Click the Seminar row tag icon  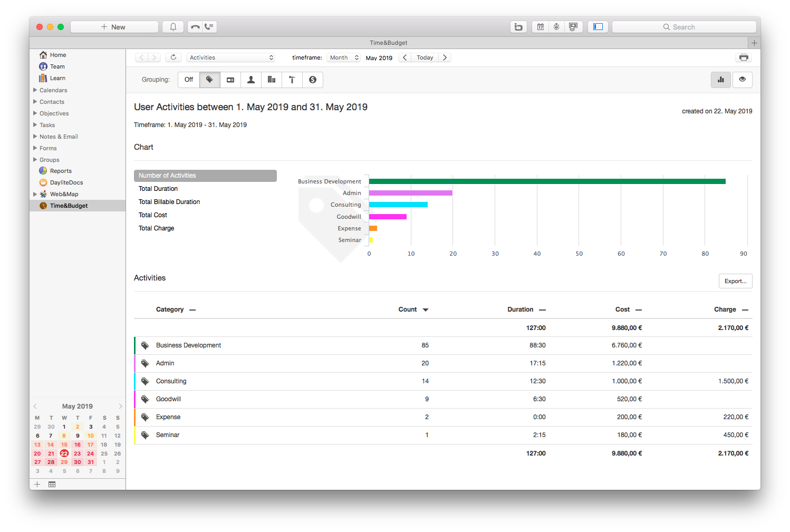(145, 435)
